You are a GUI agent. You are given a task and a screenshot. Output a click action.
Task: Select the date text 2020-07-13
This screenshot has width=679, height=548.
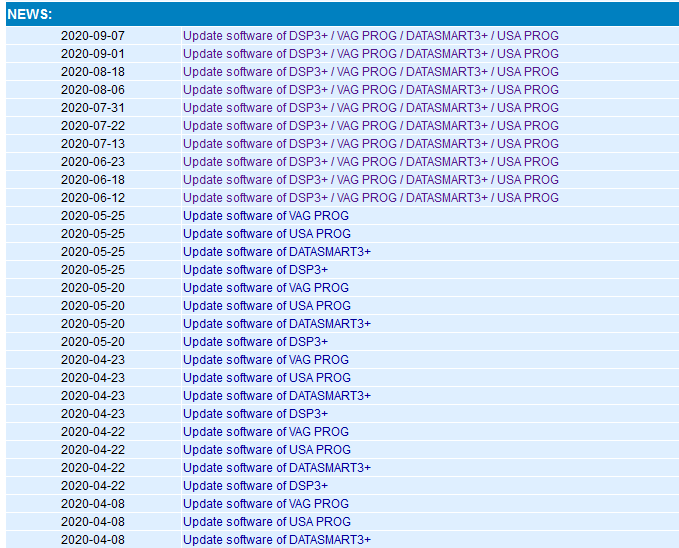(x=93, y=143)
